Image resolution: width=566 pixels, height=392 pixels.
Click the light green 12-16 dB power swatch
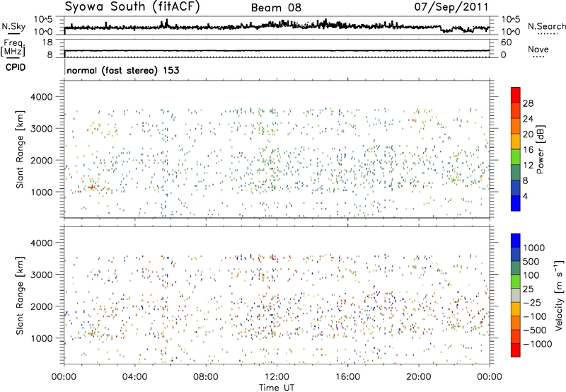(x=516, y=156)
